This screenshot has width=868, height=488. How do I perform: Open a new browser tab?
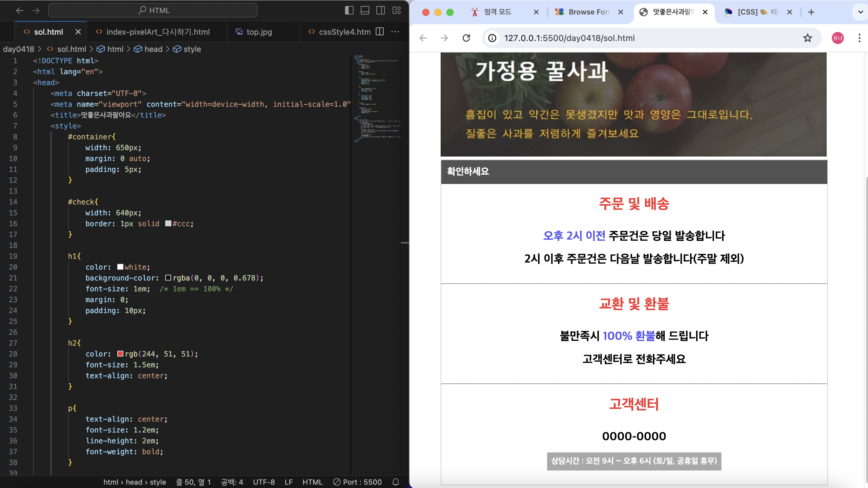[x=811, y=12]
